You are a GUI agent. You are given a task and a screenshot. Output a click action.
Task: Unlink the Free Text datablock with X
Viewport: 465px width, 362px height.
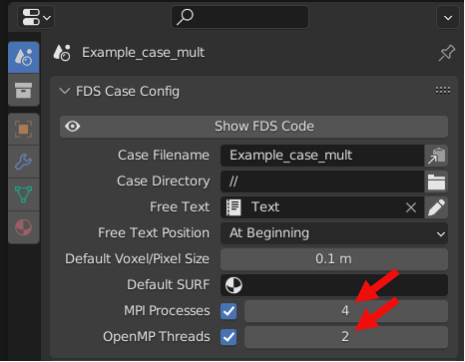411,208
